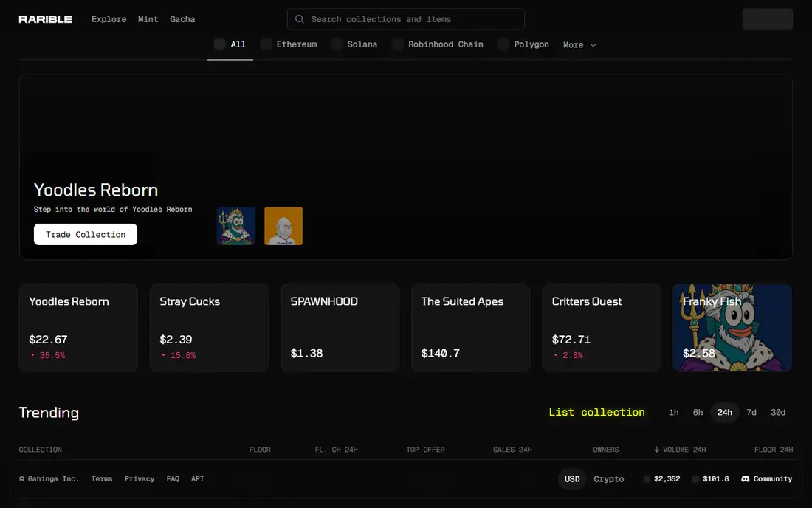Click the Sales 24H column header
This screenshot has height=508, width=812.
(512, 450)
